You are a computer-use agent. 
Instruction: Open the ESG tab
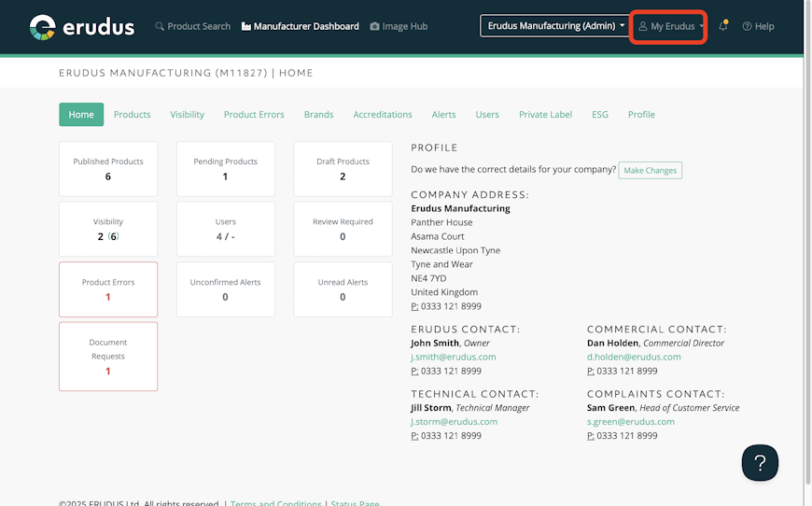[x=600, y=115]
